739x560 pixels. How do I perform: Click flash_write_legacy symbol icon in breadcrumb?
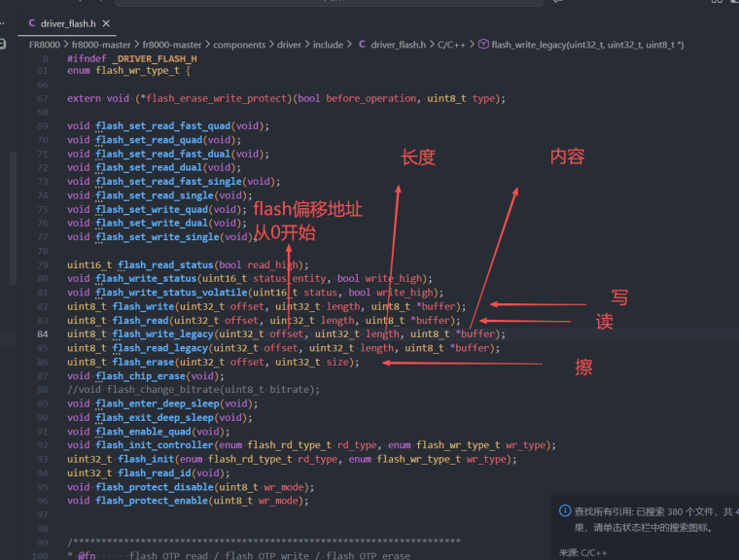pos(483,45)
